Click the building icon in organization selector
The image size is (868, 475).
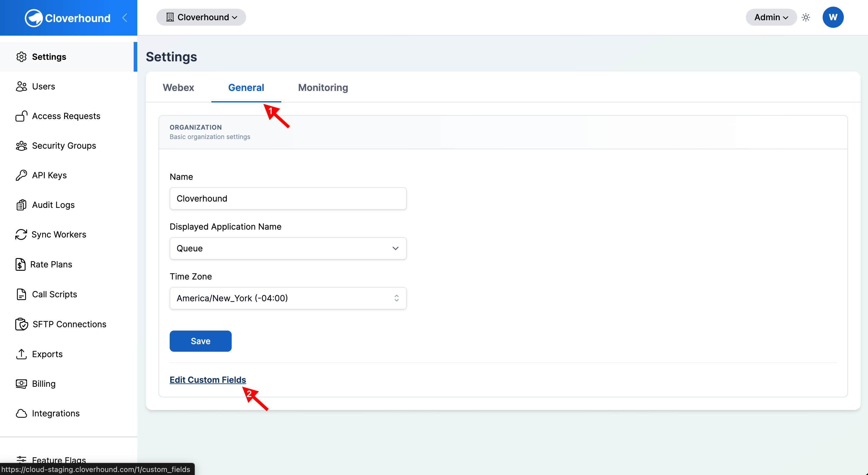[x=170, y=17]
